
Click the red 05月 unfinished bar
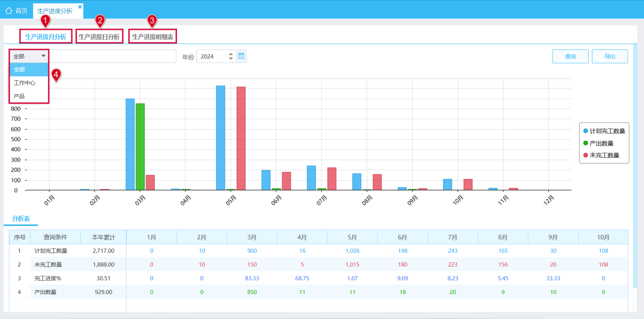(x=241, y=138)
